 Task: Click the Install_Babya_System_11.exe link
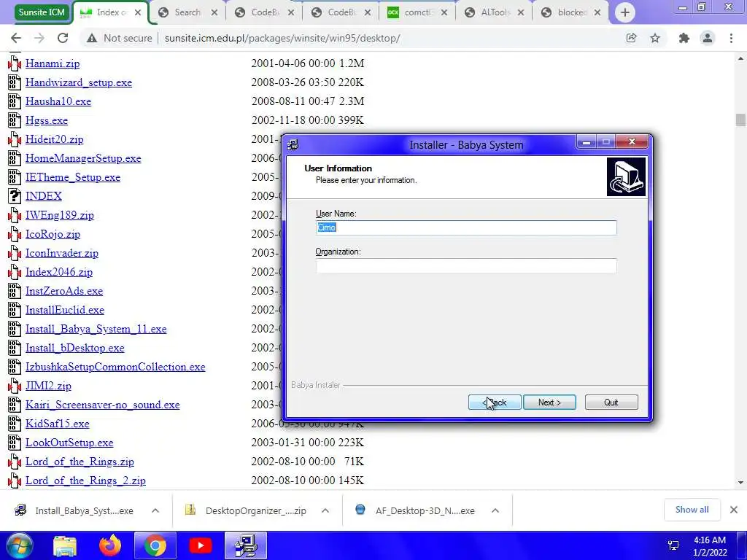[x=96, y=329]
